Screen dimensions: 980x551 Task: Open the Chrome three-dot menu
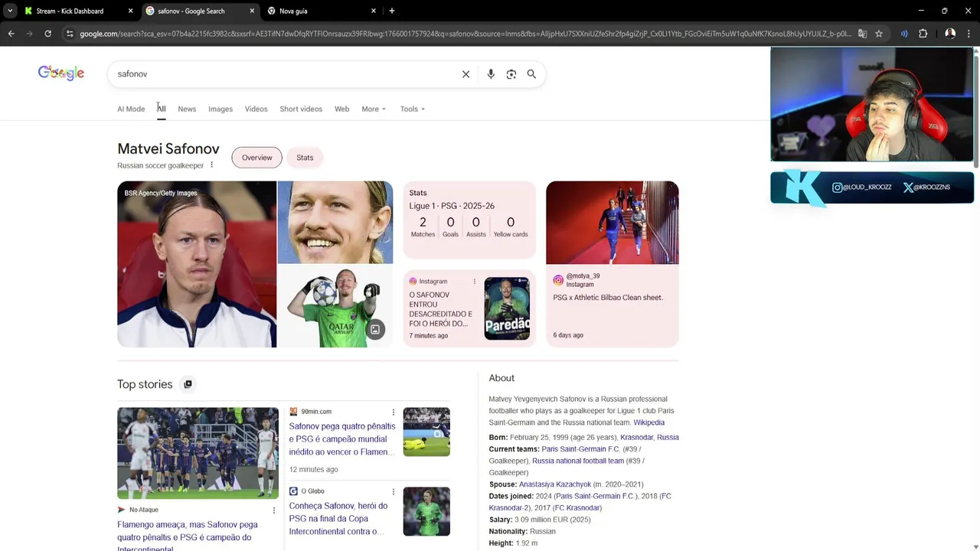click(969, 34)
